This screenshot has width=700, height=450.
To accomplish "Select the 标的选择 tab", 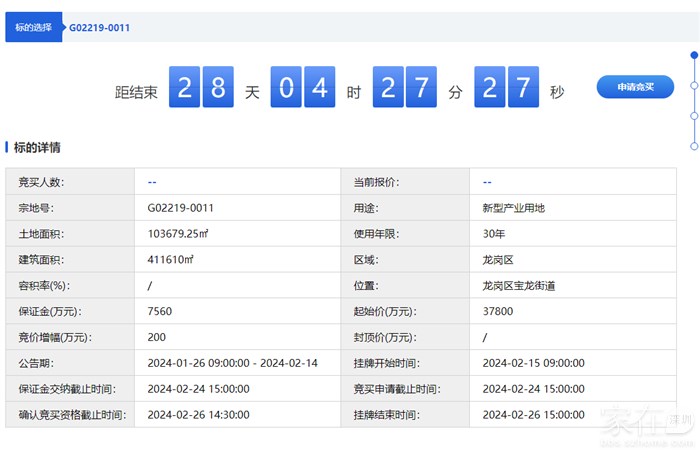I will [35, 27].
